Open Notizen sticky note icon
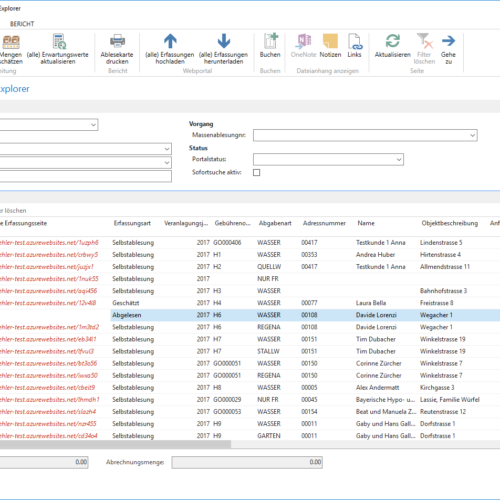The image size is (500, 500). [330, 41]
